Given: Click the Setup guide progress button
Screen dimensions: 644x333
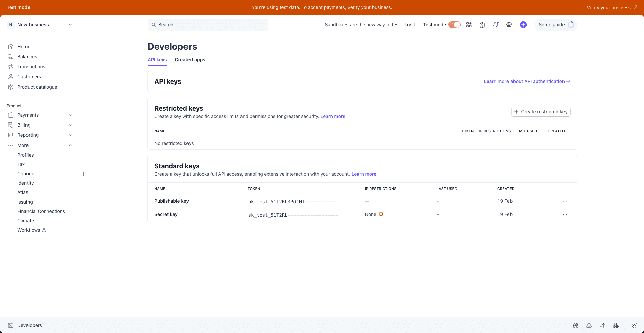Looking at the screenshot, I should (555, 25).
